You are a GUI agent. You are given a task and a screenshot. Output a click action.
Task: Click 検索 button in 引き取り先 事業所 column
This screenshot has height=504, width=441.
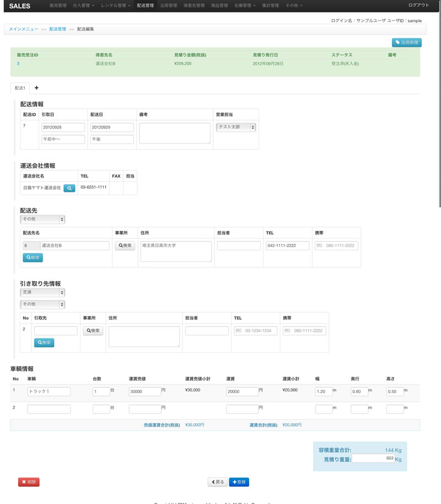[93, 331]
